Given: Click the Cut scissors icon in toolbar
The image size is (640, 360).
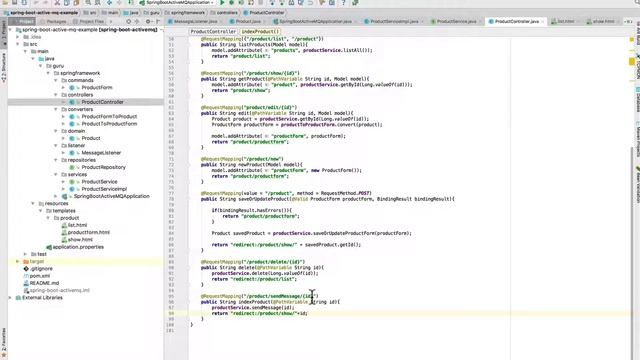Looking at the screenshot, I should [x=57, y=2].
